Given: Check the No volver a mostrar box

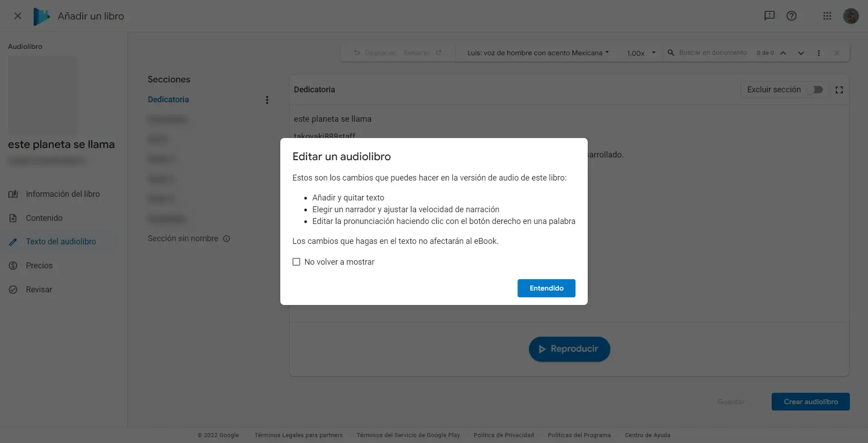Looking at the screenshot, I should point(297,262).
